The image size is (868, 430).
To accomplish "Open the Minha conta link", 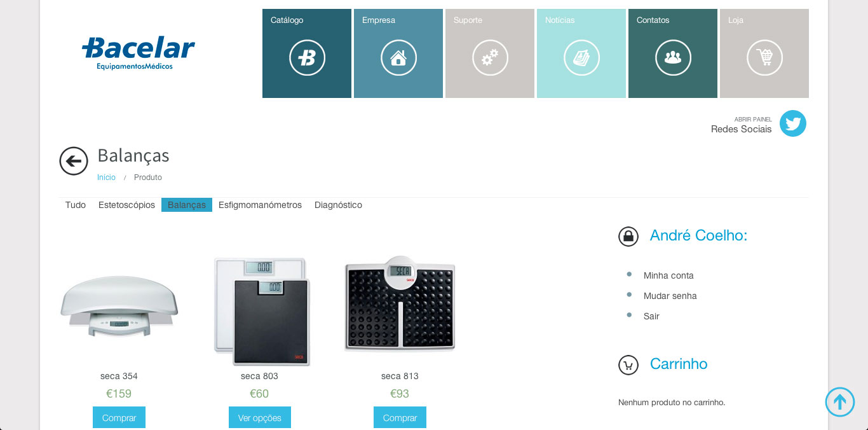I will click(x=668, y=275).
